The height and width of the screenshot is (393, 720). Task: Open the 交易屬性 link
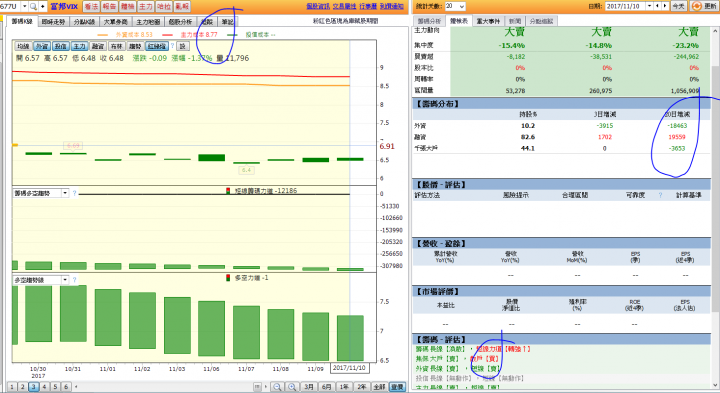click(344, 6)
